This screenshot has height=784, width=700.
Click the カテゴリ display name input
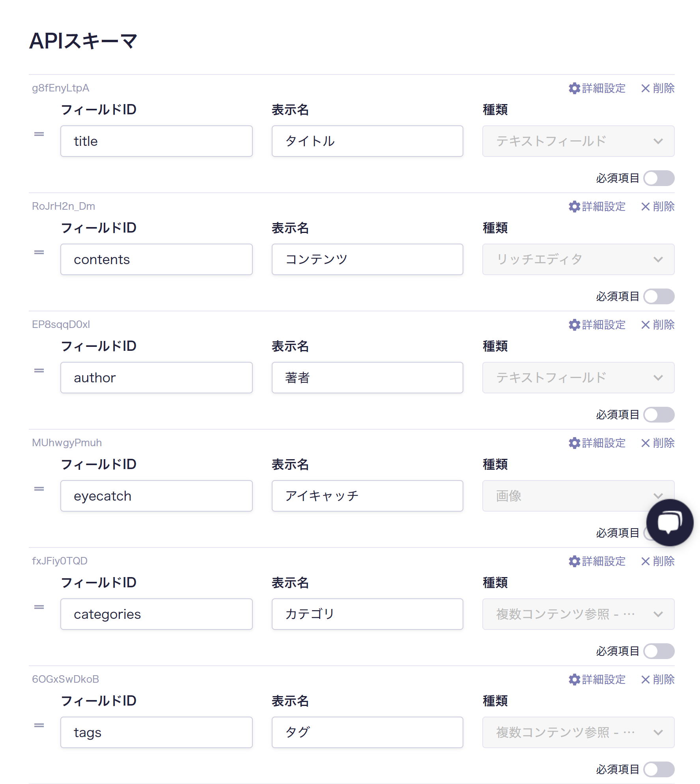(367, 614)
